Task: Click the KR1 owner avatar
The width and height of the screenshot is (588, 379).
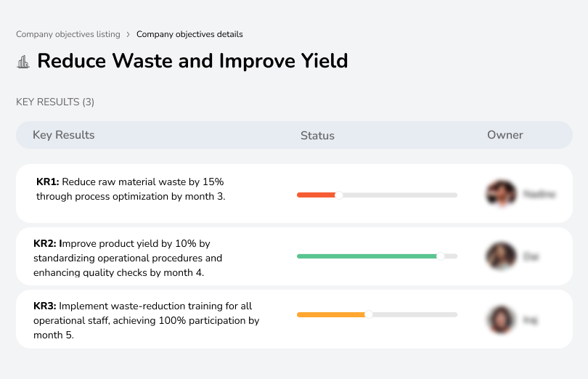Action: [x=501, y=194]
